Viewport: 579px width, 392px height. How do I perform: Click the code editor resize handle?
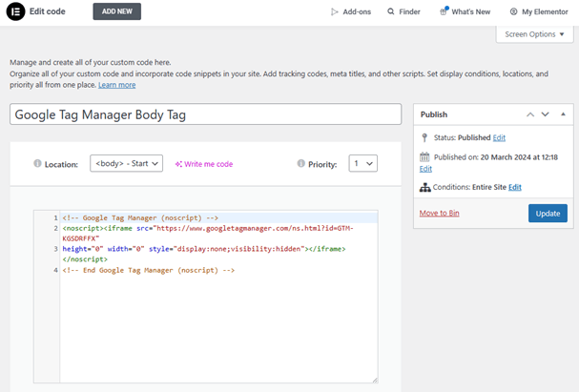coord(375,380)
